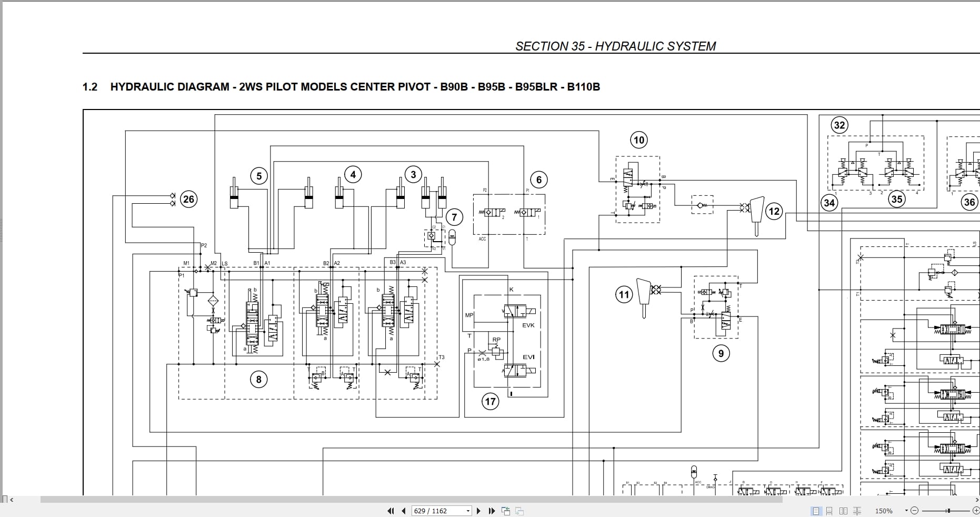980x517 pixels.
Task: Select single page layout
Action: tap(816, 511)
